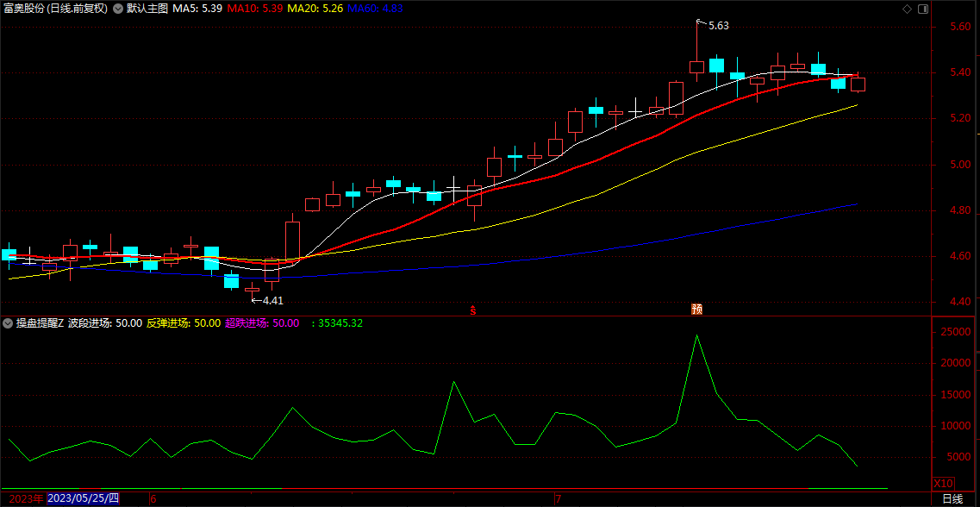Viewport: 980px width, 507px height.
Task: Toggle the side panel icon at top-right
Action: coord(923,9)
